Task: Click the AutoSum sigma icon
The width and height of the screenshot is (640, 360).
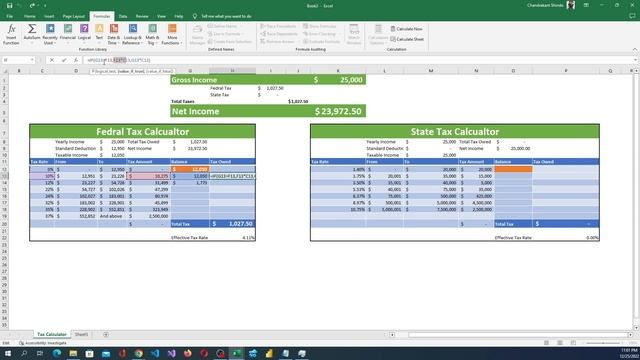Action: pos(32,29)
